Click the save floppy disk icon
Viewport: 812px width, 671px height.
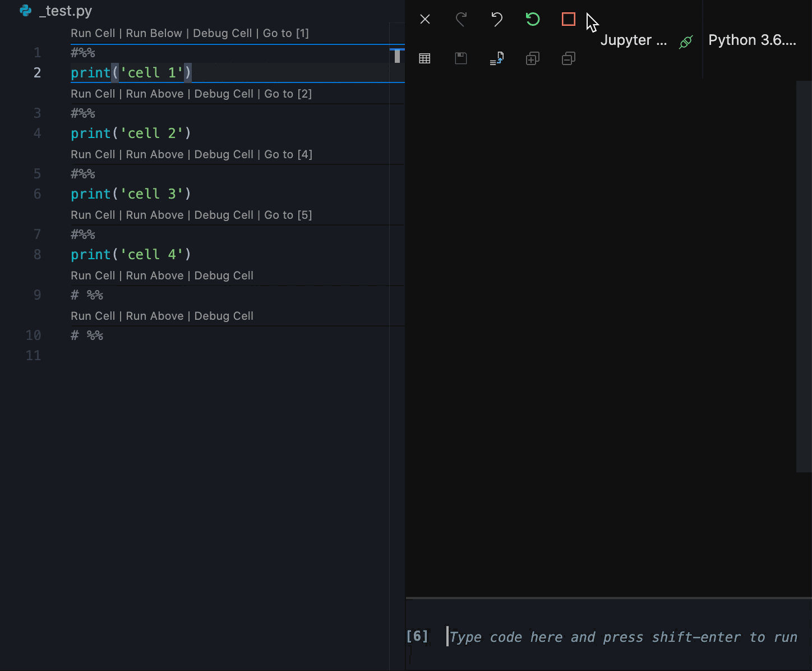461,58
